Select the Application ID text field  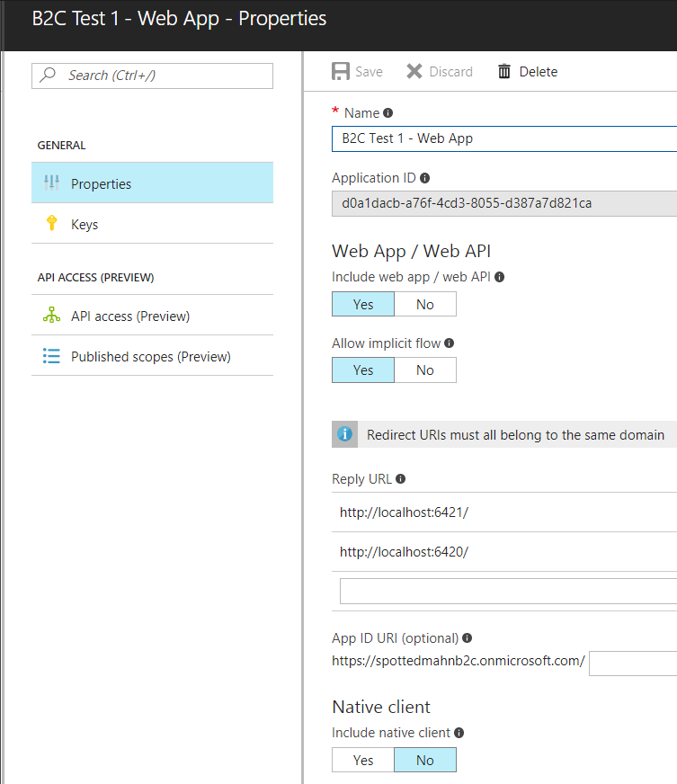[503, 203]
